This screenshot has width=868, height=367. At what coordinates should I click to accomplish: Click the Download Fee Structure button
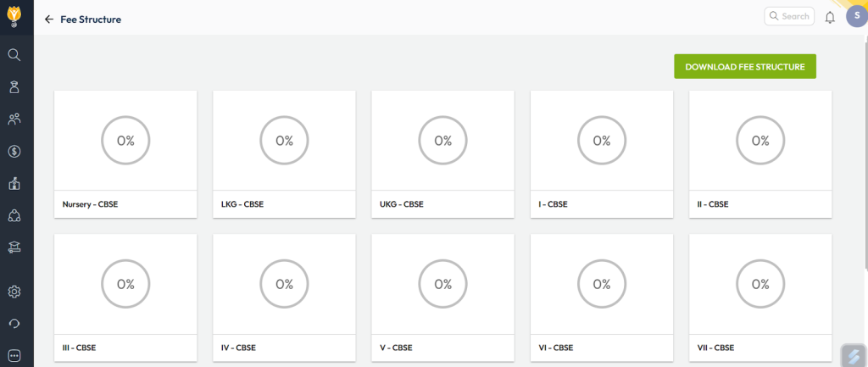(x=744, y=66)
